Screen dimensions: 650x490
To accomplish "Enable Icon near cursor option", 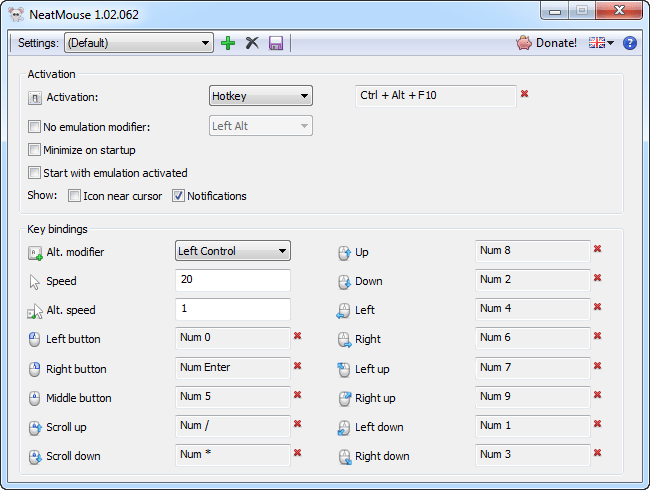I will [74, 196].
